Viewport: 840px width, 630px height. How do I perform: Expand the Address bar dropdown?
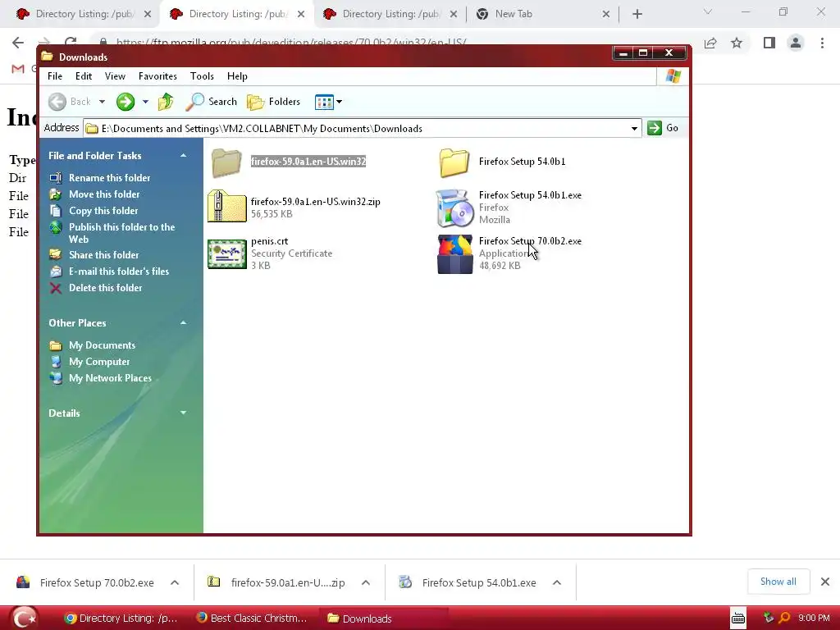(634, 129)
